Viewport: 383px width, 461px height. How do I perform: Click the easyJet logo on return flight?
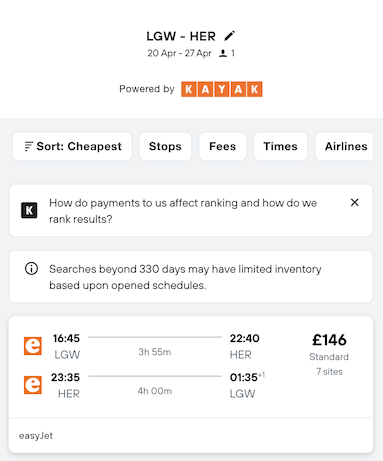33,385
